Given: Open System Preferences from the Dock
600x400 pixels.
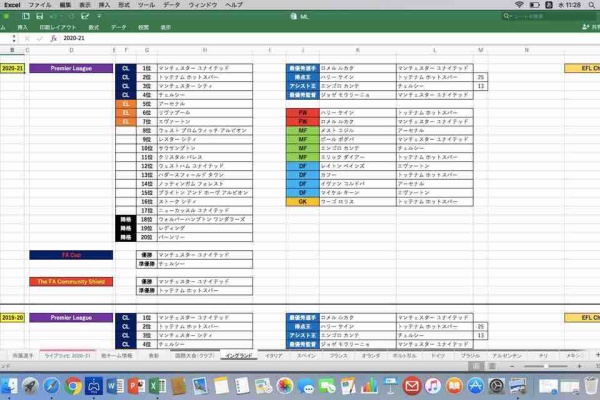Looking at the screenshot, I should tap(497, 386).
